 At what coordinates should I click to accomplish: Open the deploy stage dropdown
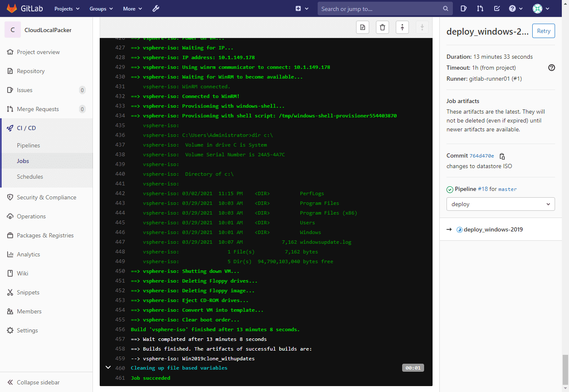coord(500,204)
